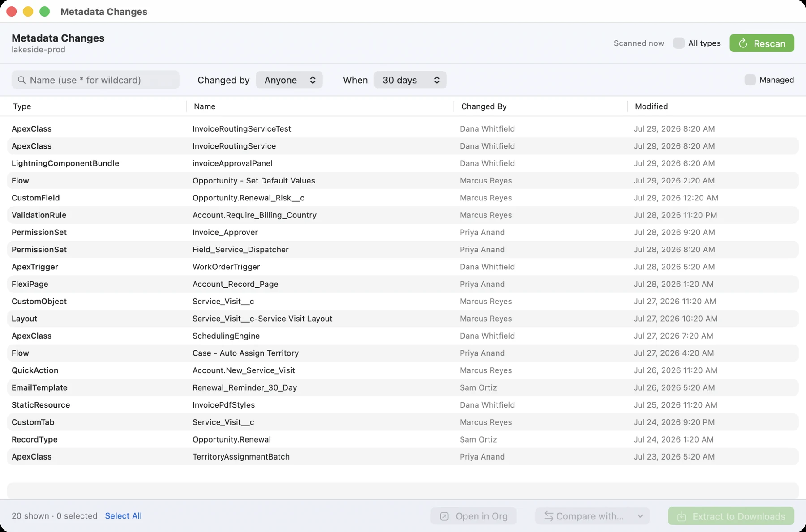The image size is (806, 532).
Task: Click the LightningComponentBundle type cell
Action: pos(65,163)
